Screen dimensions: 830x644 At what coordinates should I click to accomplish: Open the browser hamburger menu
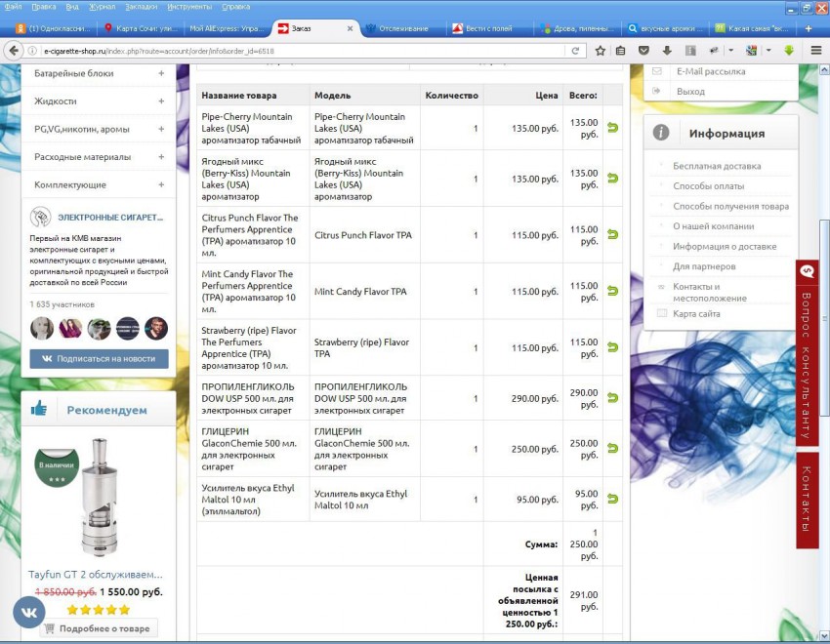coord(815,50)
